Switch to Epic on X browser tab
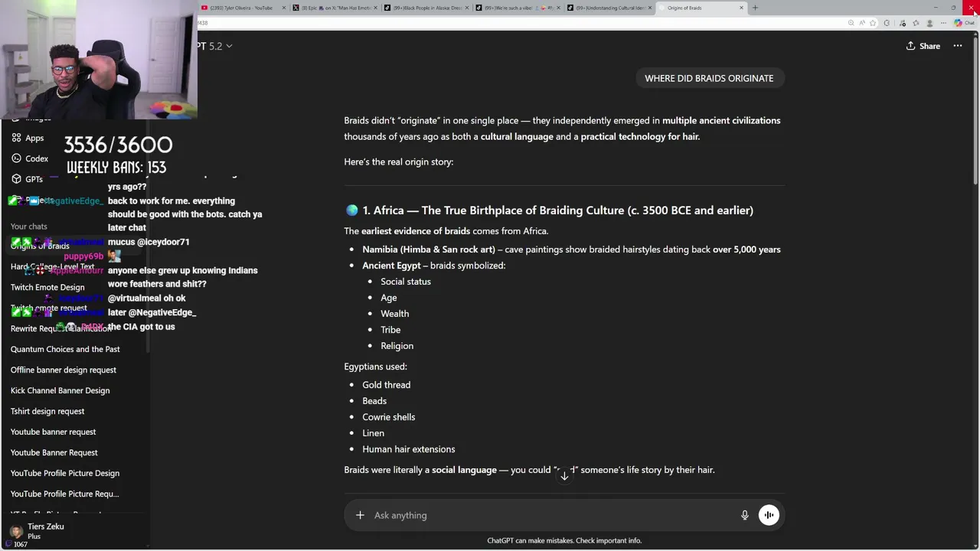This screenshot has width=980, height=551. pyautogui.click(x=334, y=8)
